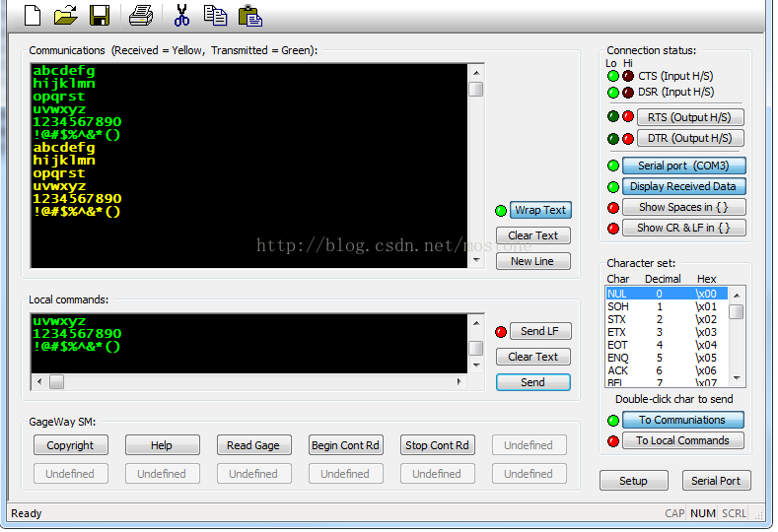
Task: Clear Text in Local commands pane
Action: 532,357
